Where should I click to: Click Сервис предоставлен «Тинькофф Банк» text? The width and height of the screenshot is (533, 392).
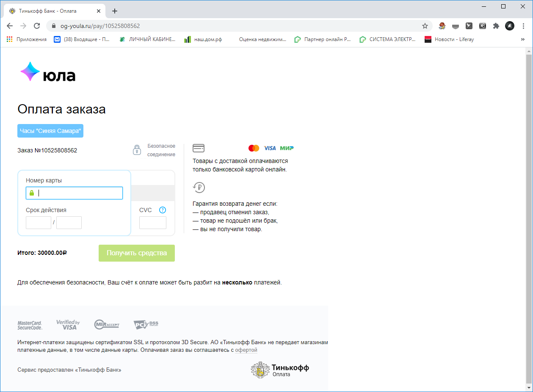(69, 370)
